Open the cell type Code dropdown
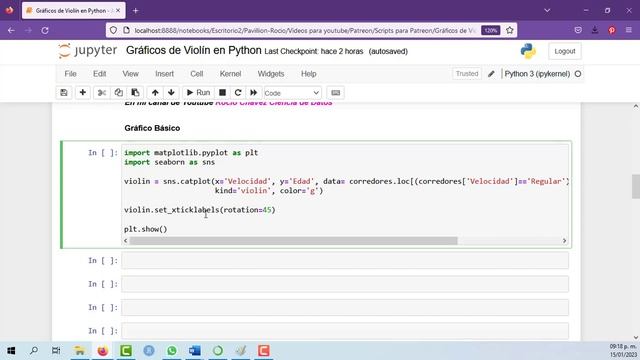This screenshot has width=640, height=360. pyautogui.click(x=292, y=93)
